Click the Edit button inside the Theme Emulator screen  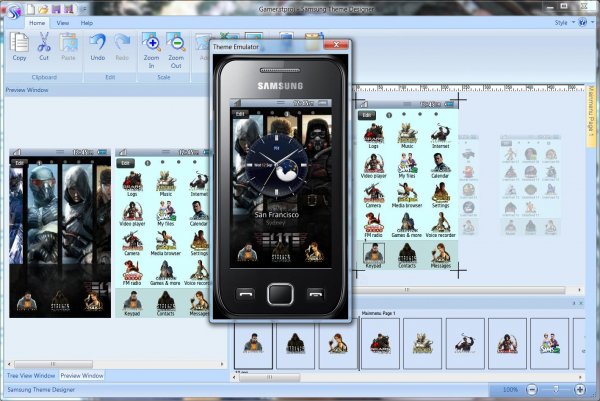pyautogui.click(x=240, y=114)
